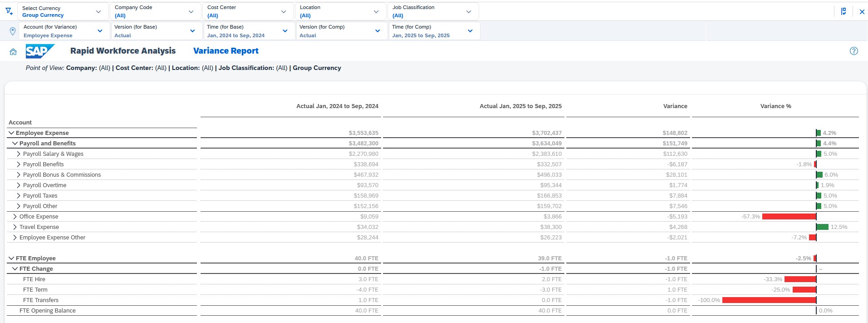The height and width of the screenshot is (323, 868).
Task: Expand Payroll Salary & Wages row
Action: coord(19,154)
